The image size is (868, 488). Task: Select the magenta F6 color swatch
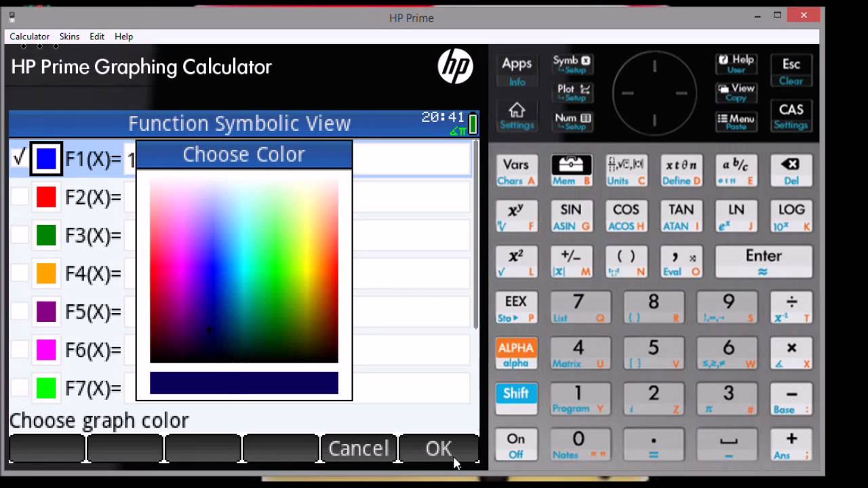[x=46, y=350]
